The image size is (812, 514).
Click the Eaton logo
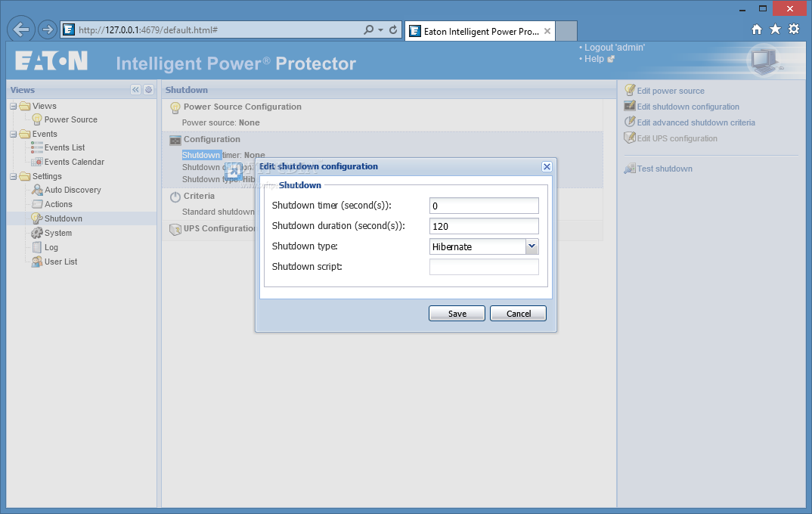[x=51, y=61]
